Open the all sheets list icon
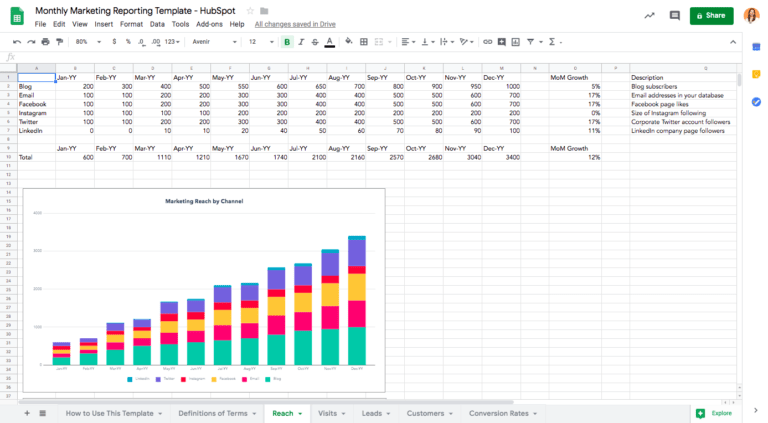Viewport: 768px width, 423px height. pyautogui.click(x=43, y=413)
